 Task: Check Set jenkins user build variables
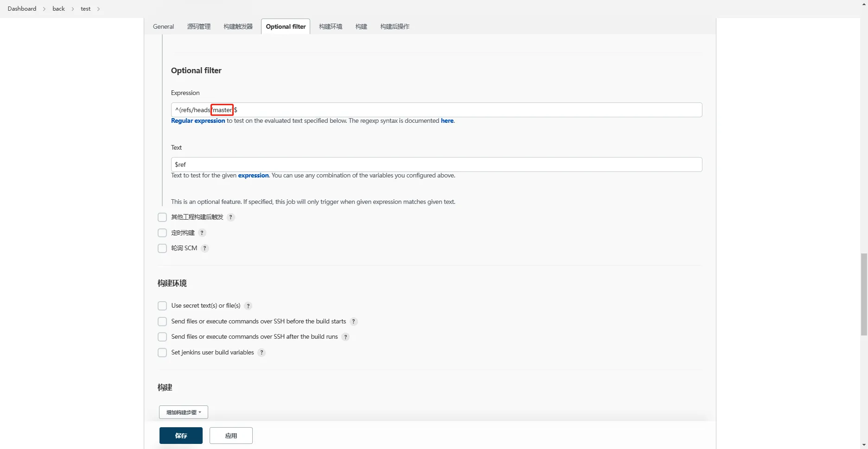pos(162,353)
